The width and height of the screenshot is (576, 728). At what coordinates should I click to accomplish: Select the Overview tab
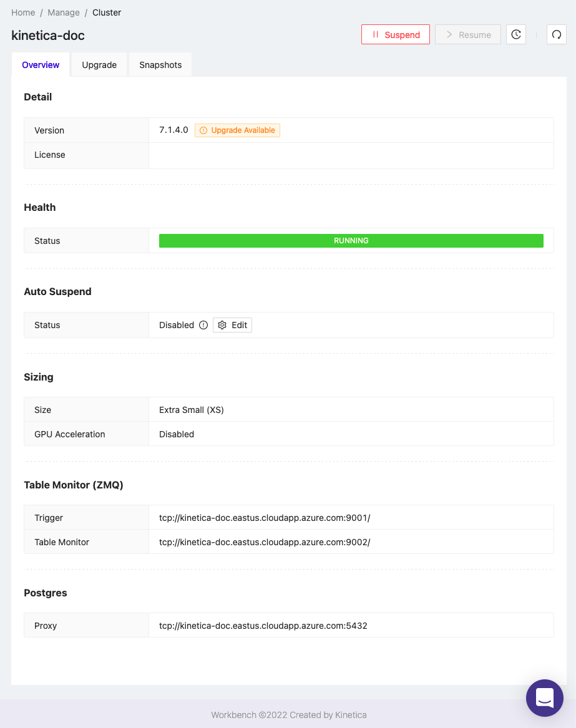pyautogui.click(x=41, y=64)
